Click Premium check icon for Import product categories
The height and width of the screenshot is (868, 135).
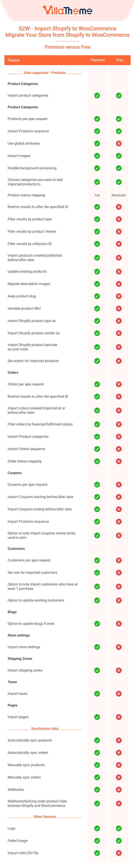pos(97,95)
